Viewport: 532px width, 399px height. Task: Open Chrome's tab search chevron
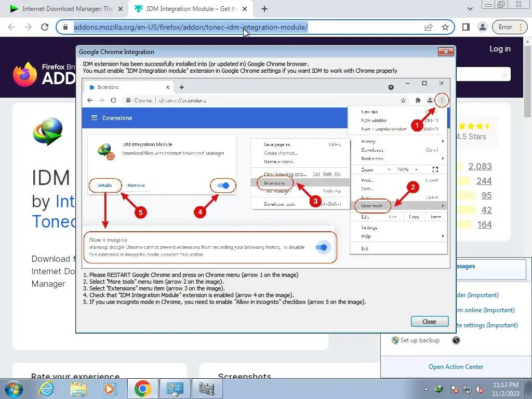pos(470,9)
